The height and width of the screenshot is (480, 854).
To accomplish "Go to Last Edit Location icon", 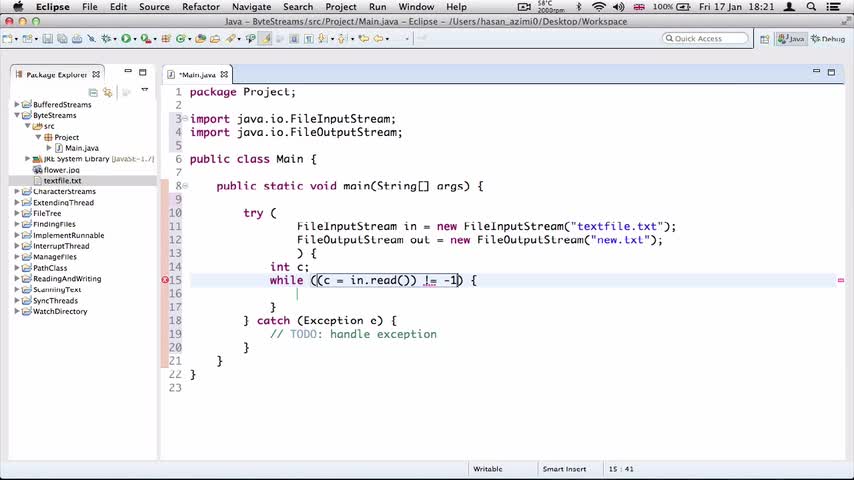I will [x=363, y=39].
